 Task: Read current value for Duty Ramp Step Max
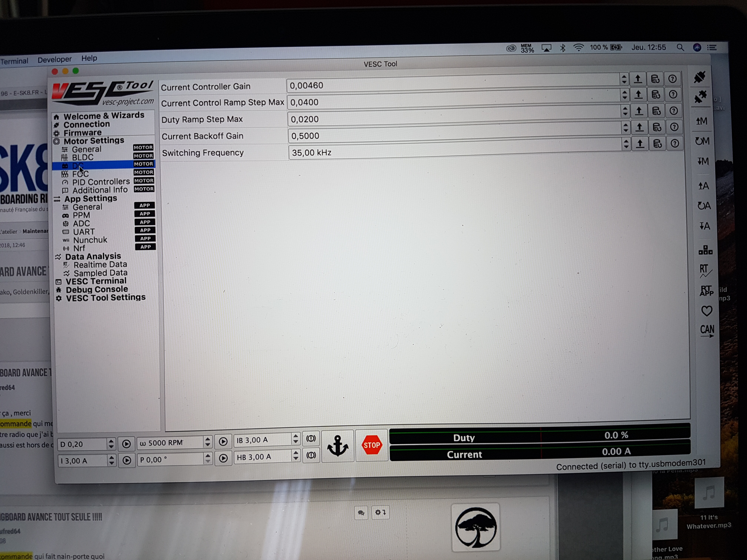(x=639, y=111)
